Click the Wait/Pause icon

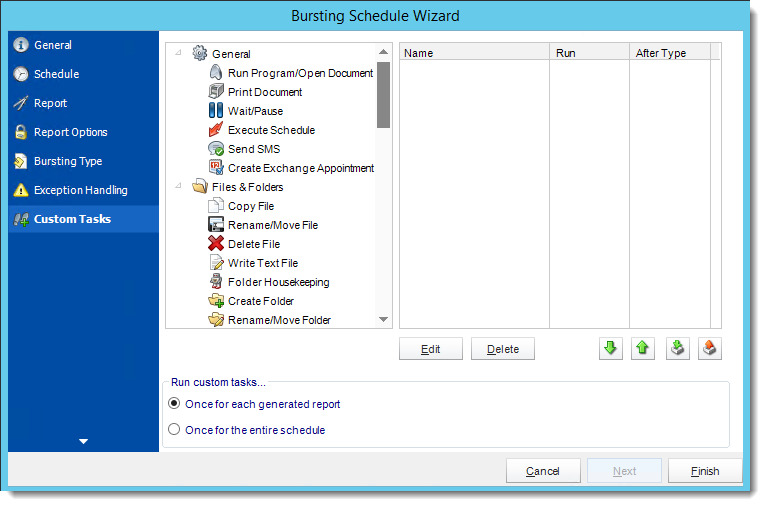click(216, 110)
